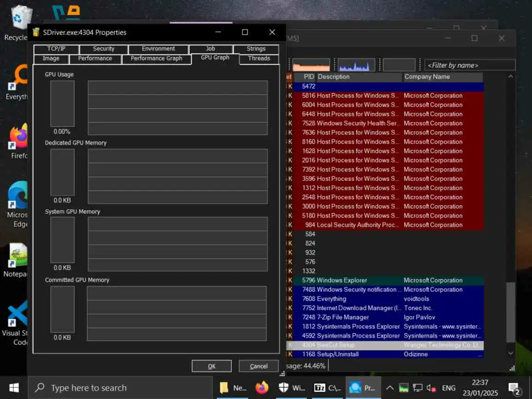
Task: Open the TCP/IP tab
Action: point(56,49)
